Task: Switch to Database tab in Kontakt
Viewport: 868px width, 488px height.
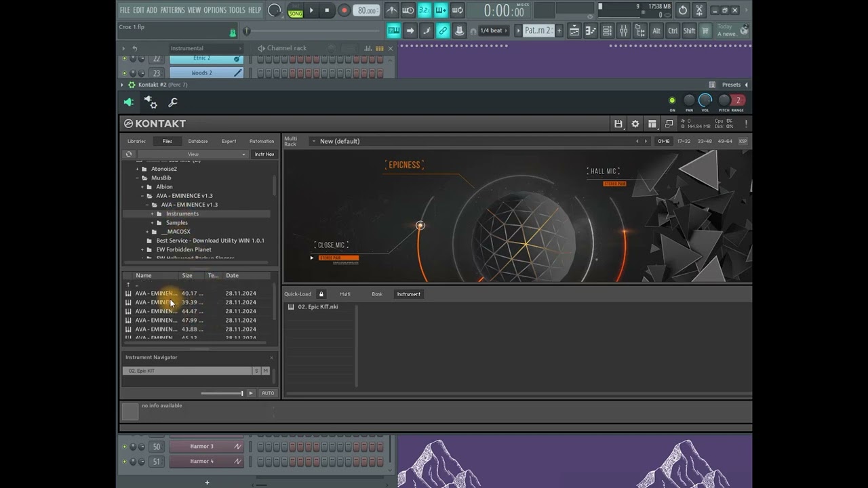Action: coord(198,141)
